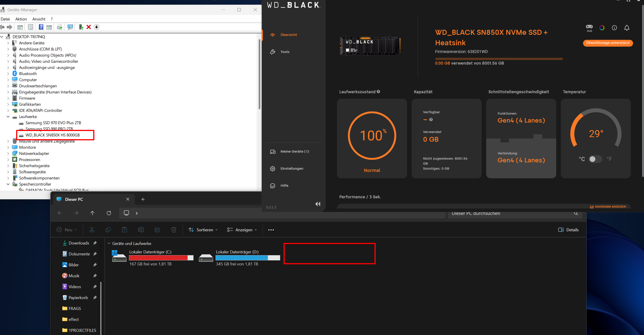Collapse the WD Dashboard sidebar arrow
The height and width of the screenshot is (335, 644).
click(317, 204)
